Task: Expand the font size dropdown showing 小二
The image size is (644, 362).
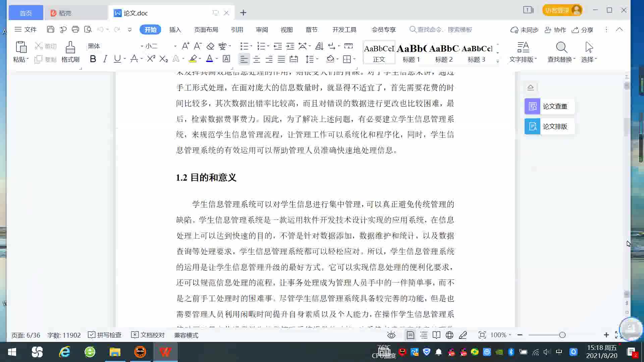Action: 175,46
